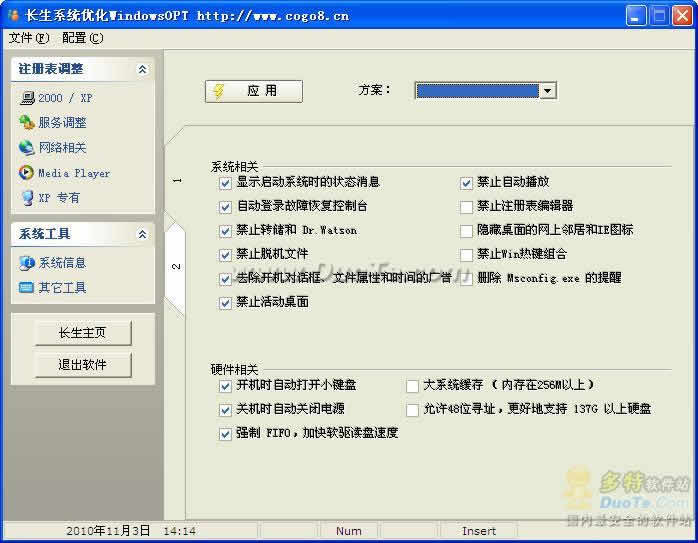Open XP 专有 settings link
698x543 pixels.
(x=59, y=198)
